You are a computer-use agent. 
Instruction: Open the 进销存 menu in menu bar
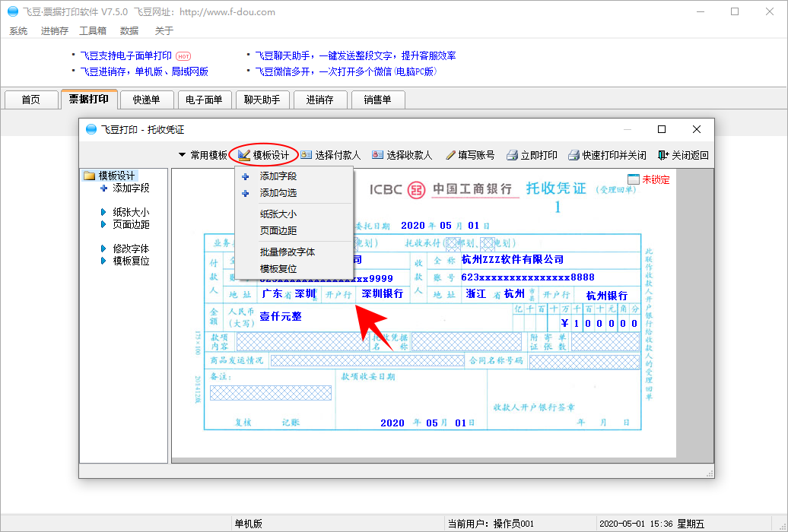pyautogui.click(x=54, y=30)
